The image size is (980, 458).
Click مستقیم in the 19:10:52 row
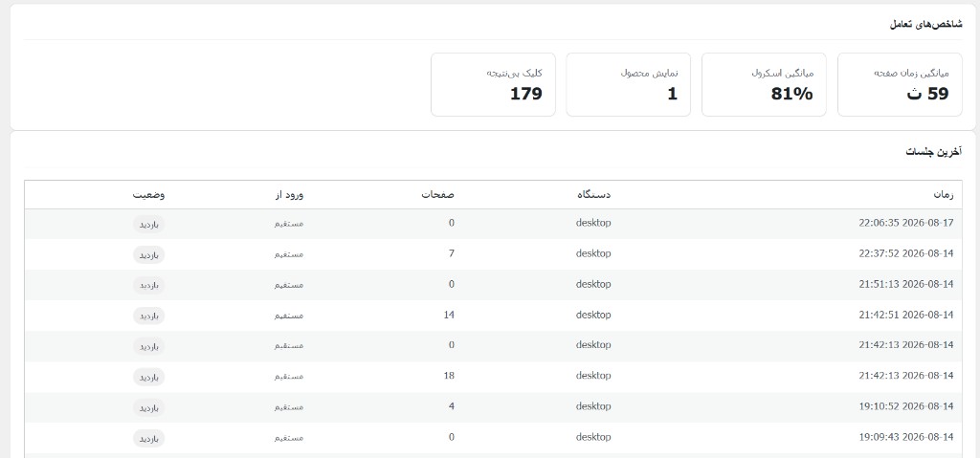tap(289, 407)
